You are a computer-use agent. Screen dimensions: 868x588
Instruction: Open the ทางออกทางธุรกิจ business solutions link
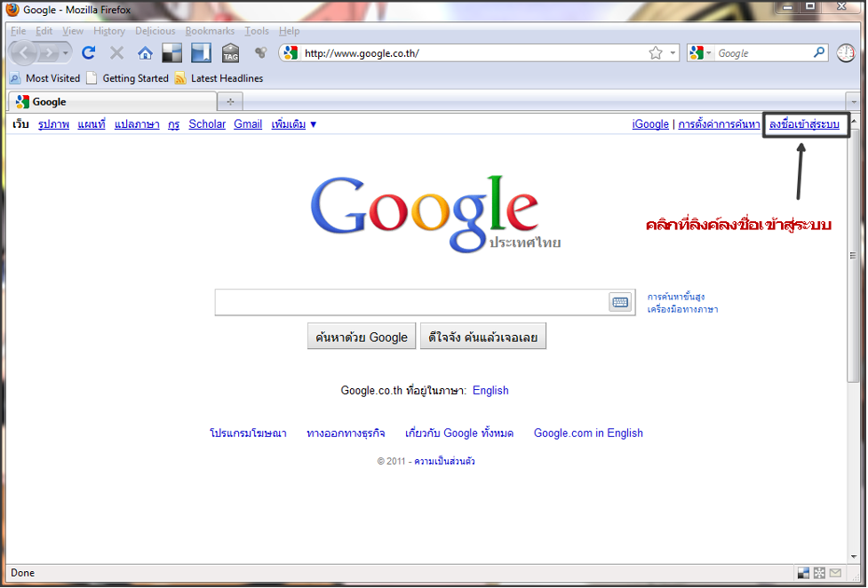[x=346, y=433]
